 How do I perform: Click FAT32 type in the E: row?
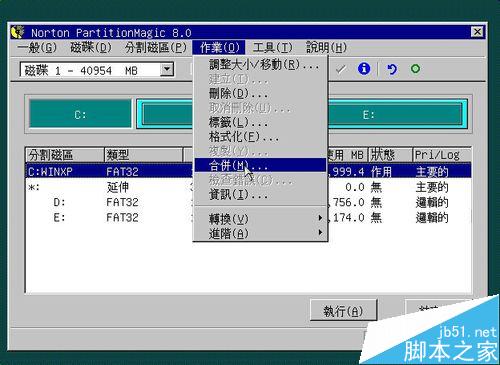pyautogui.click(x=122, y=218)
